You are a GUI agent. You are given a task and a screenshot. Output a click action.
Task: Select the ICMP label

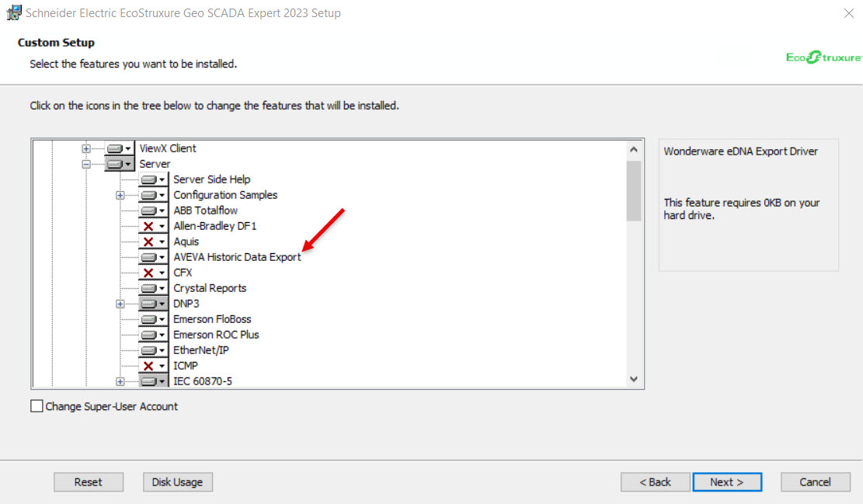pyautogui.click(x=186, y=366)
